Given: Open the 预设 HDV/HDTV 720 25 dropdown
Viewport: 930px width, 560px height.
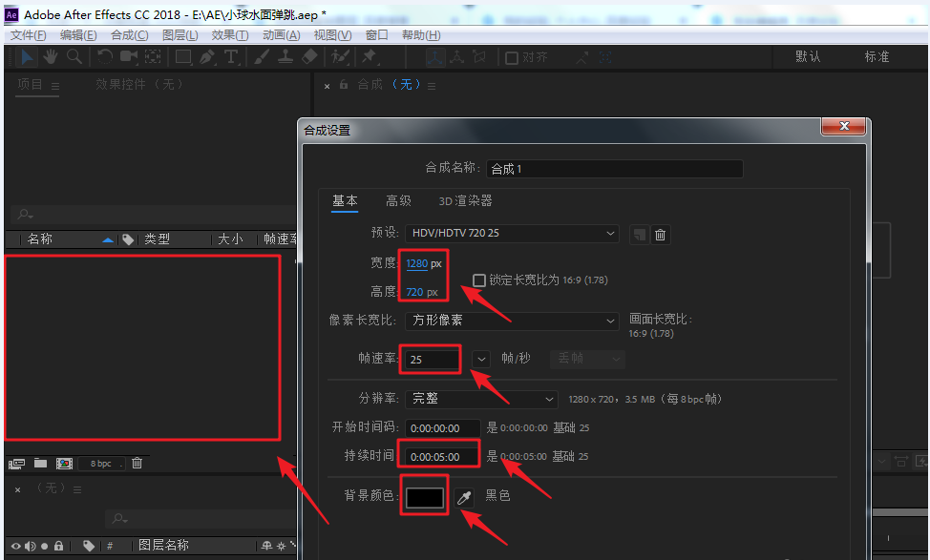Looking at the screenshot, I should pos(512,234).
